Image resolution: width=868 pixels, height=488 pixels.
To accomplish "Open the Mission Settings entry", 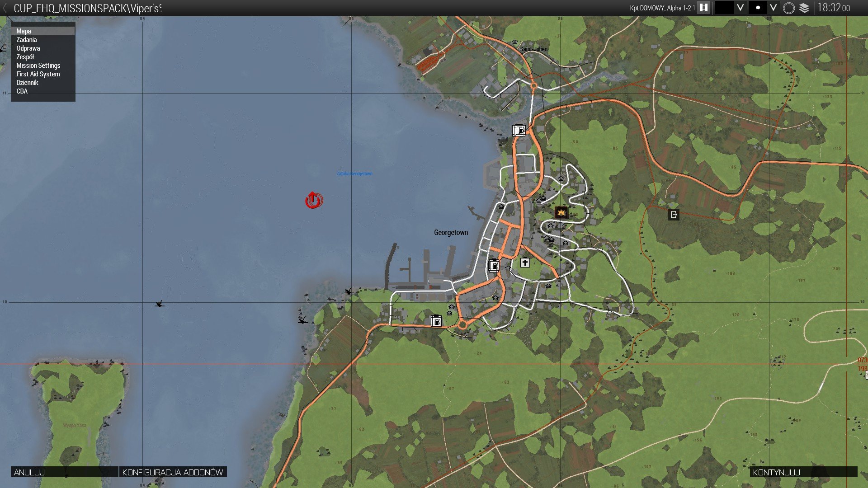I will click(38, 66).
